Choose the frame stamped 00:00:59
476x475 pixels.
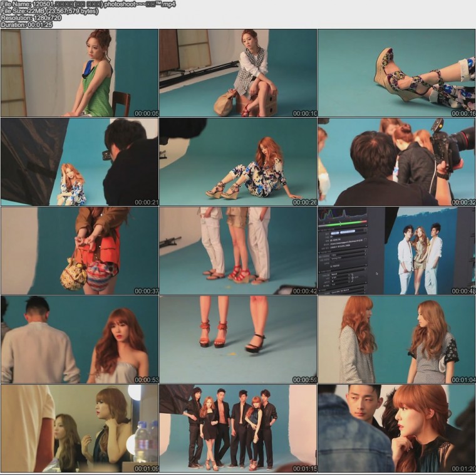coord(238,340)
